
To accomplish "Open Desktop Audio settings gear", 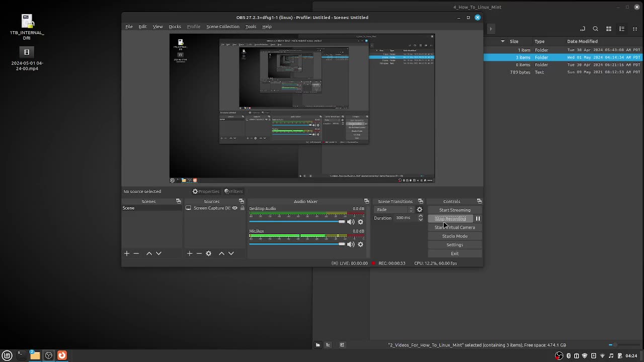I will [x=360, y=222].
